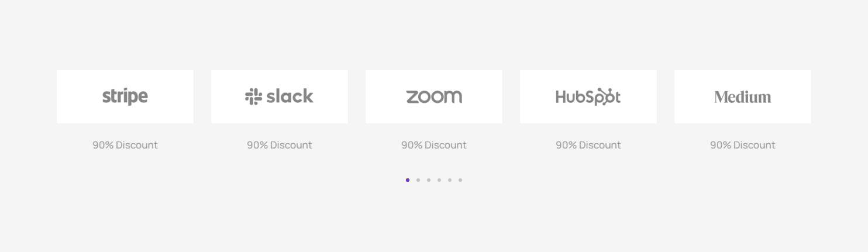Click the white Medium card's empty right edge
868x252 pixels.
point(800,96)
